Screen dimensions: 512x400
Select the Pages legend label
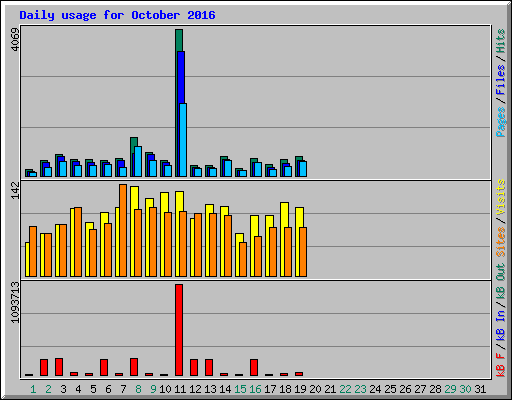[500, 122]
